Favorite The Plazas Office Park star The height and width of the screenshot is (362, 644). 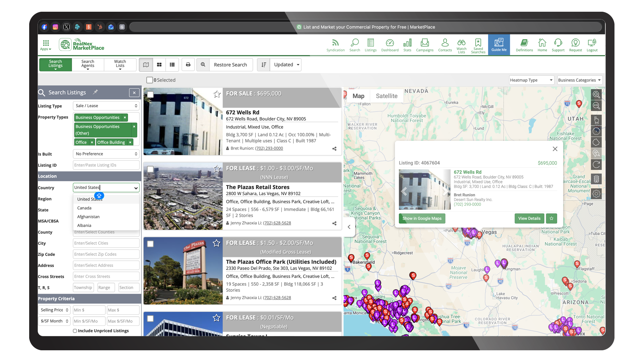[217, 243]
